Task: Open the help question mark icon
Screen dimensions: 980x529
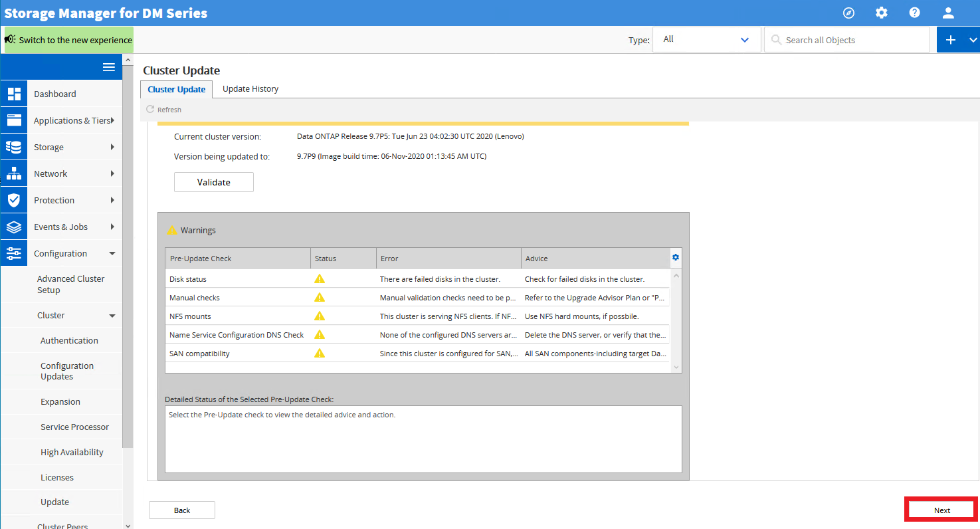Action: (915, 13)
